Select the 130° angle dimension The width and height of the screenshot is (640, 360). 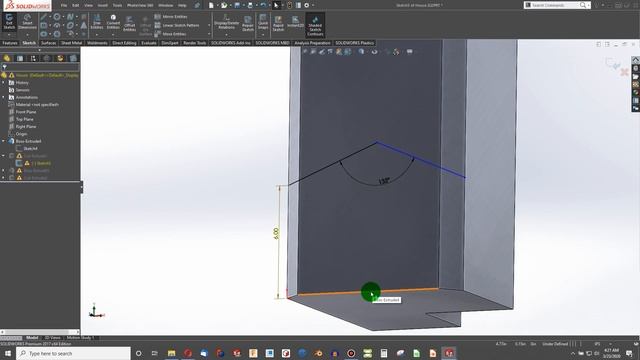point(384,181)
